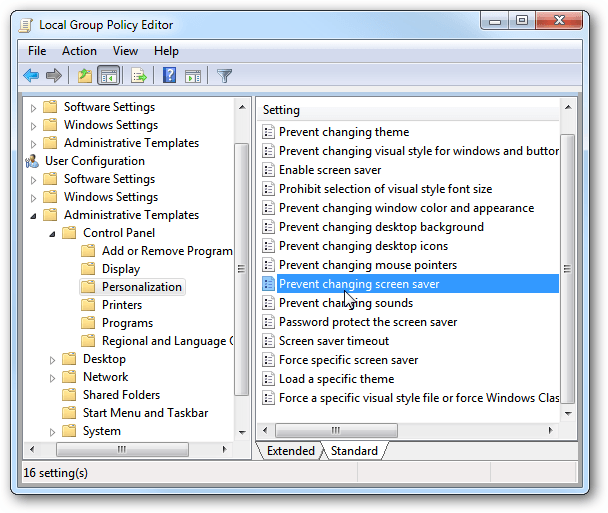608x513 pixels.
Task: Select Prevent changing desktop background setting
Action: pyautogui.click(x=381, y=227)
